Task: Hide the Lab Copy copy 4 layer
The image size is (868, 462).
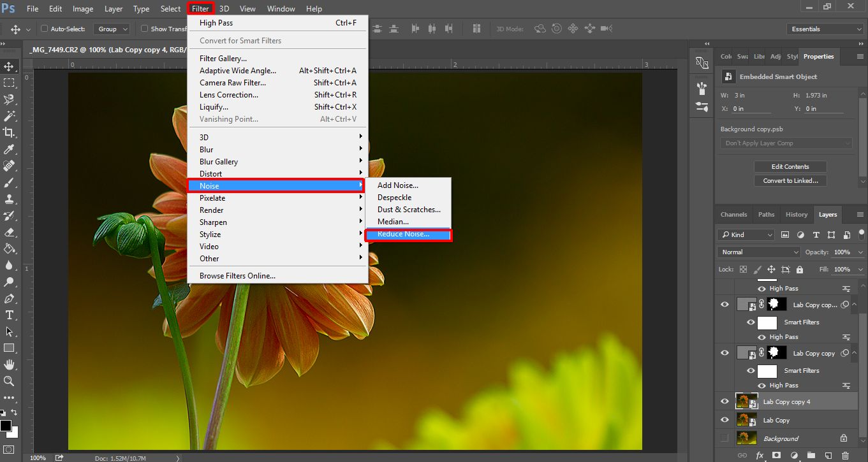Action: pyautogui.click(x=725, y=401)
